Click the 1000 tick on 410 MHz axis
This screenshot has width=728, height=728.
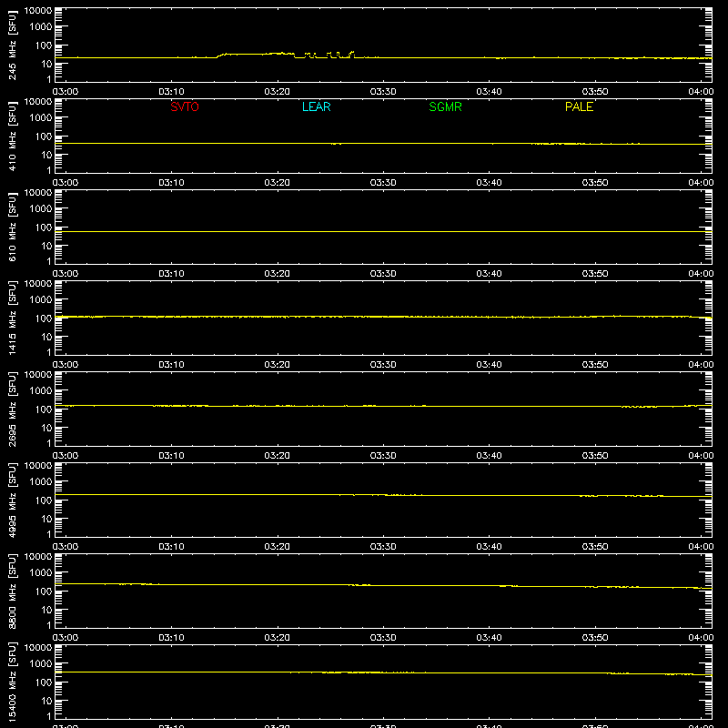[41, 118]
